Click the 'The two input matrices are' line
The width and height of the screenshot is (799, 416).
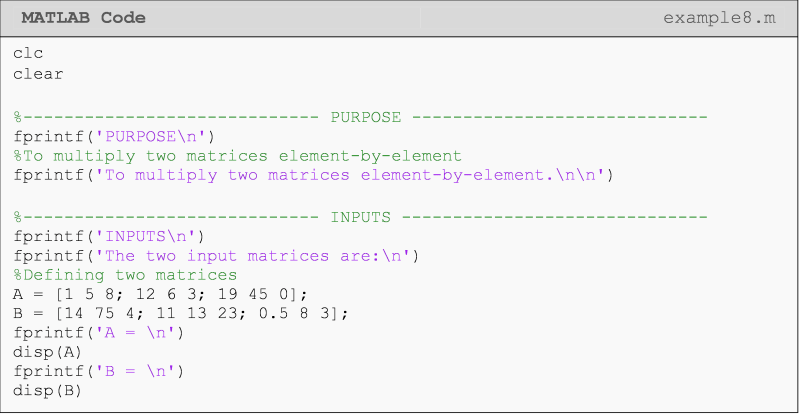[216, 256]
